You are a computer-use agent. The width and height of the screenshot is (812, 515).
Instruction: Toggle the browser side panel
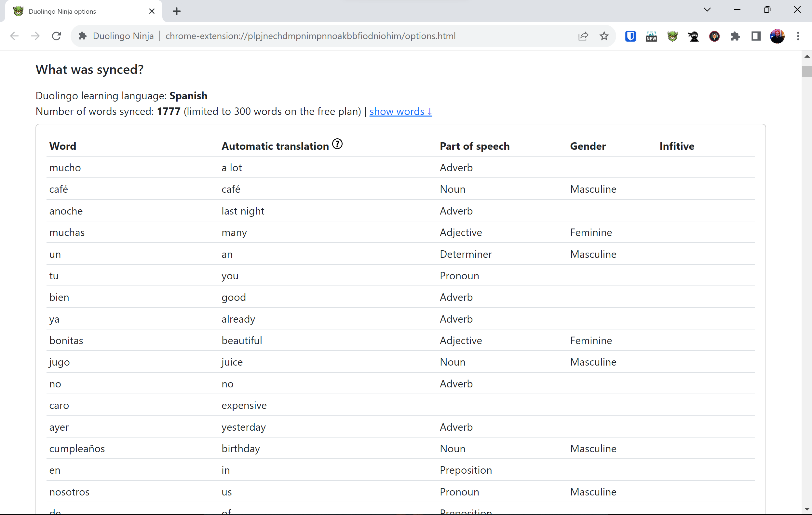click(x=755, y=36)
